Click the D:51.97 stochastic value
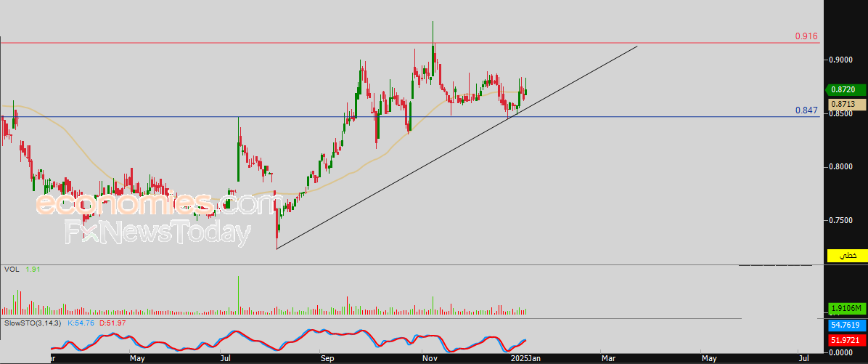Screen dimensions: 868x364 (112, 322)
